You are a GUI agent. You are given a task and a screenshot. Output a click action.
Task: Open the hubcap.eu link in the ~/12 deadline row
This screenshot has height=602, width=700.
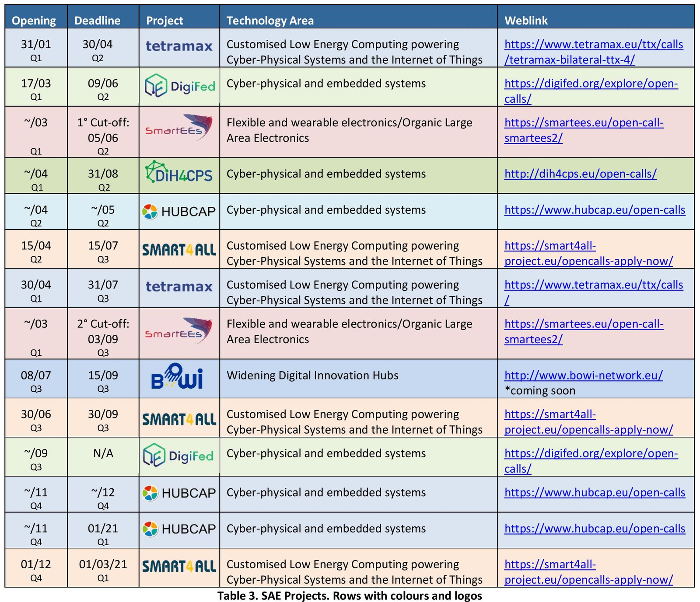click(x=595, y=492)
